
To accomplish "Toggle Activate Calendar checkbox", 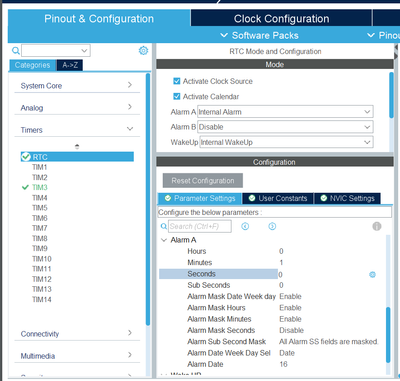I will coord(177,97).
